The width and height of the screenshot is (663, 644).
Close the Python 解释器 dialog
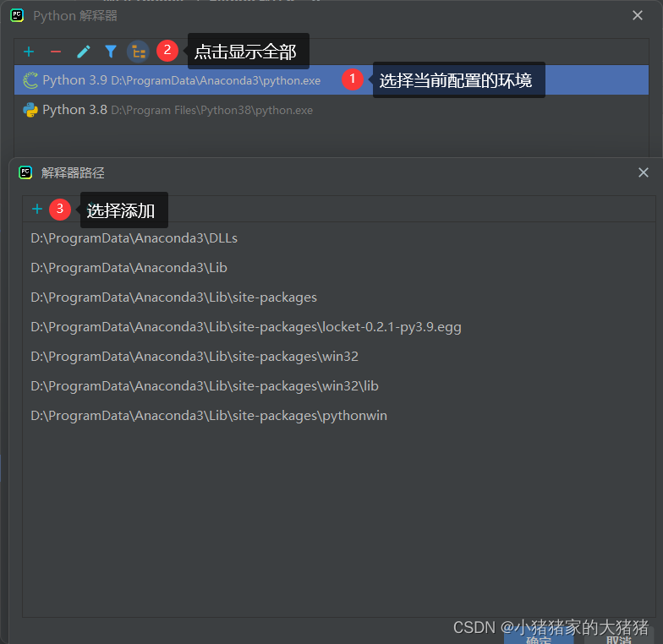[638, 15]
